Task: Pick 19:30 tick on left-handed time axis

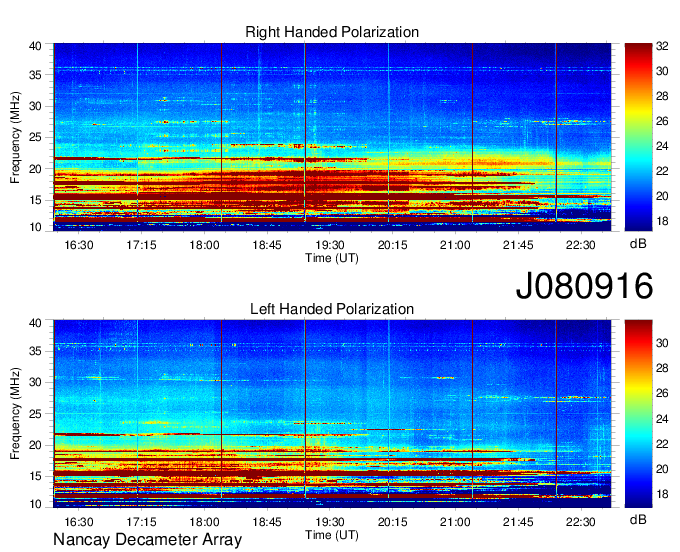Action: (x=330, y=522)
